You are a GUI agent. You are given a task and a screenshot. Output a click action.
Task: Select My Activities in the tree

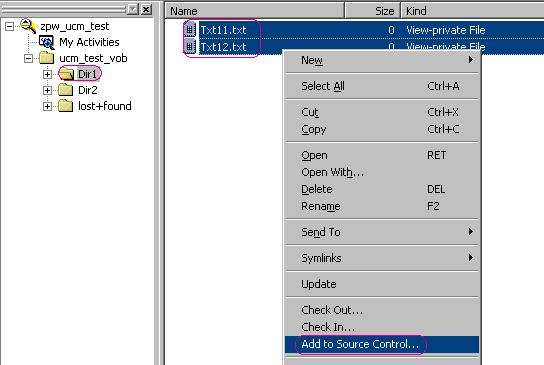[x=89, y=42]
